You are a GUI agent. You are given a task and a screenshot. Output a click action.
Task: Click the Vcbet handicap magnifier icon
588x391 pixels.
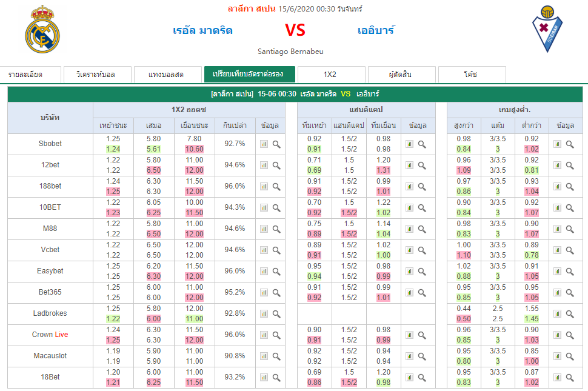point(422,250)
